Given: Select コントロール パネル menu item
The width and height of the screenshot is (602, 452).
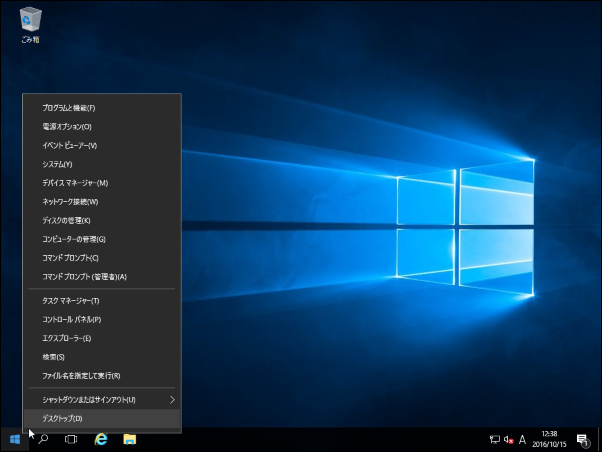Looking at the screenshot, I should pos(71,319).
